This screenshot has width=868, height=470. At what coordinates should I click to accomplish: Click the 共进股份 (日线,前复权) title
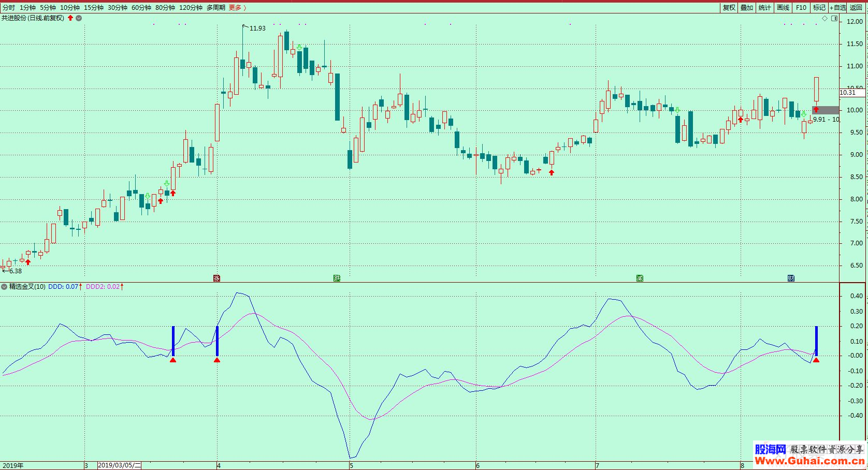33,18
